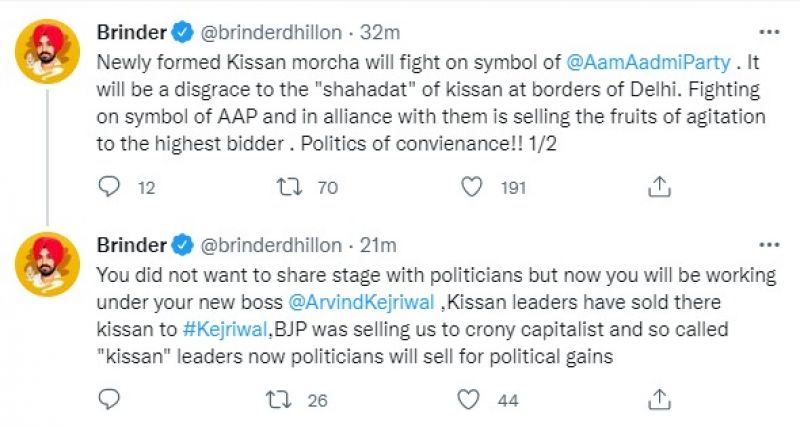Reply to the first tweet about Kissan morcha
Image resolution: width=800 pixels, height=427 pixels.
point(110,187)
